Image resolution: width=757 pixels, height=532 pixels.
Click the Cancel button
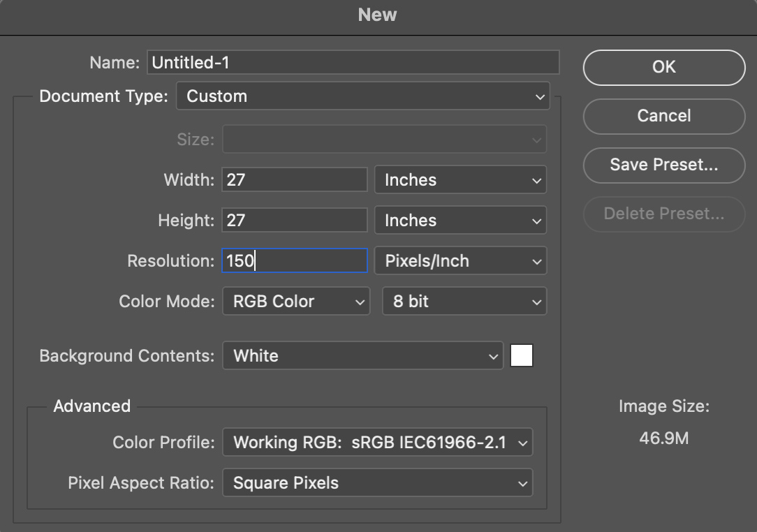tap(664, 116)
